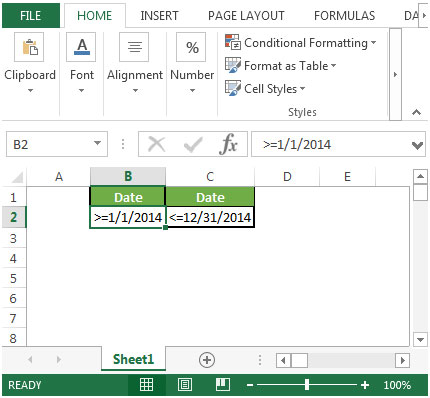430x398 pixels.
Task: Select cell C1 containing Date
Action: (210, 197)
